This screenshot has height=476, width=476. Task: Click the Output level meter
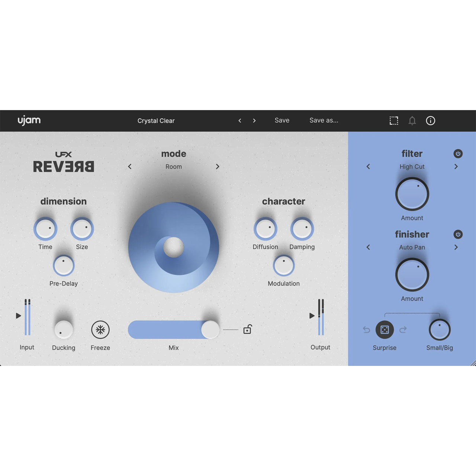321,317
